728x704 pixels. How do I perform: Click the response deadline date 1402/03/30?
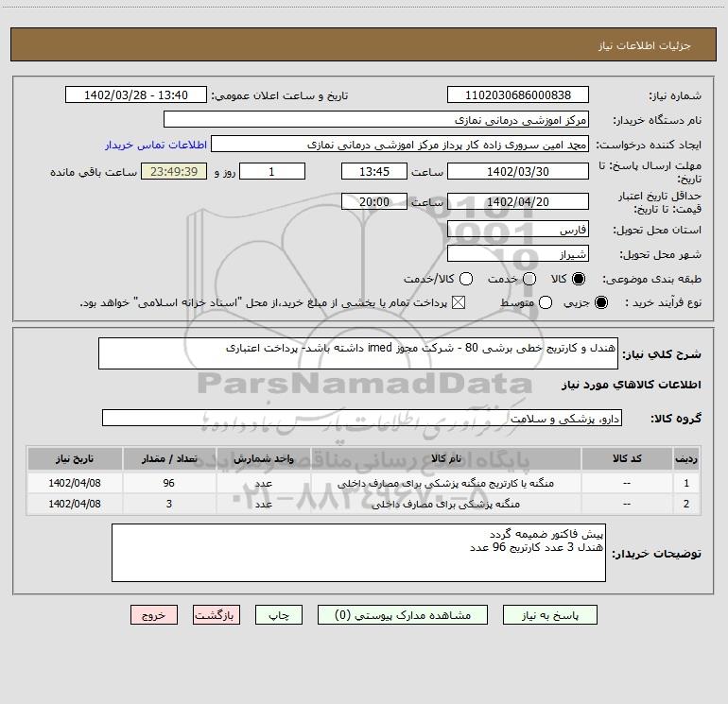click(518, 171)
